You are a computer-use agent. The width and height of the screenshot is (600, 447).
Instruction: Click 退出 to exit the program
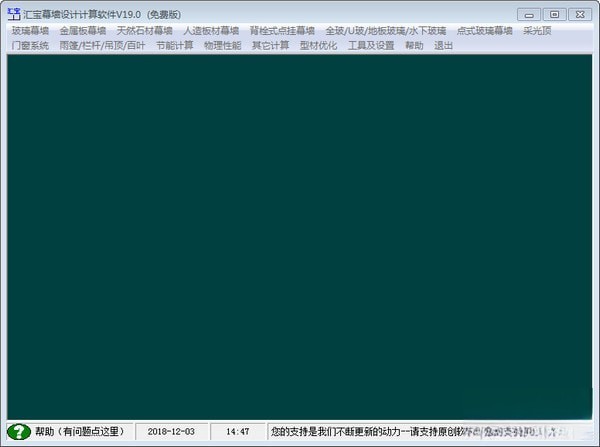(x=443, y=46)
